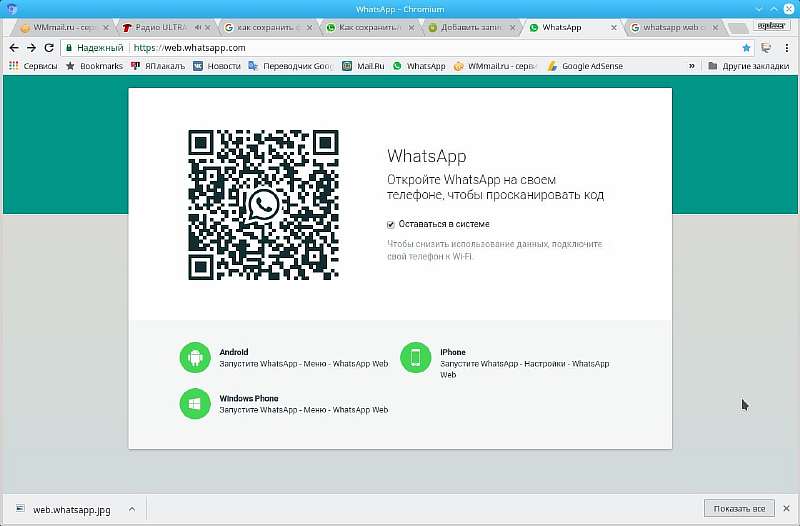This screenshot has height=526, width=800.
Task: Click the green padlock security icon
Action: click(x=69, y=48)
